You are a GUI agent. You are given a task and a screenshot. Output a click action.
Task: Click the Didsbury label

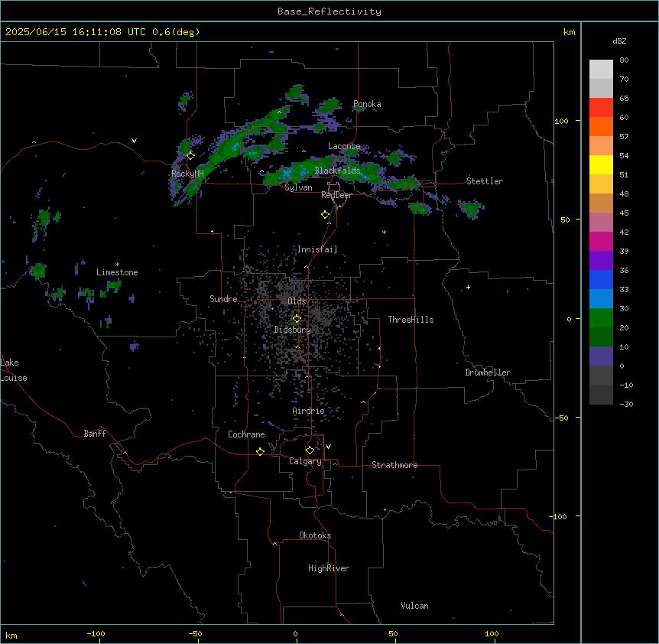pos(293,330)
